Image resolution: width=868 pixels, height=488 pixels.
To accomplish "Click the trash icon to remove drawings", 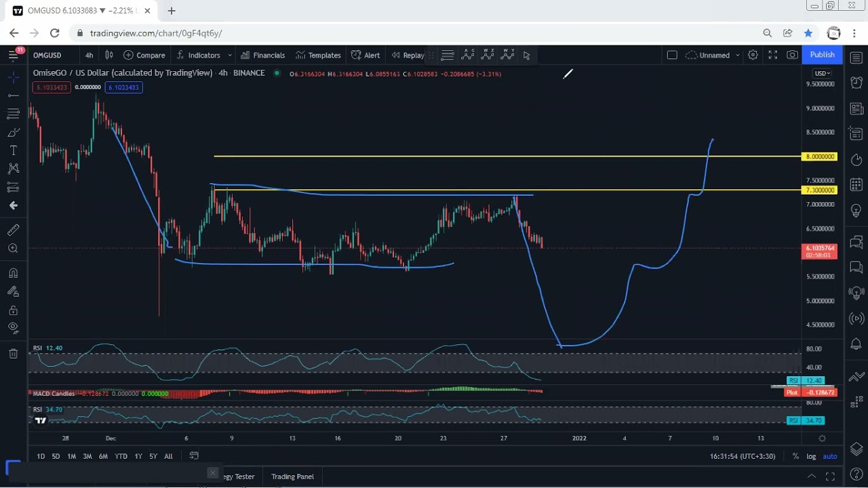I will pos(13,353).
